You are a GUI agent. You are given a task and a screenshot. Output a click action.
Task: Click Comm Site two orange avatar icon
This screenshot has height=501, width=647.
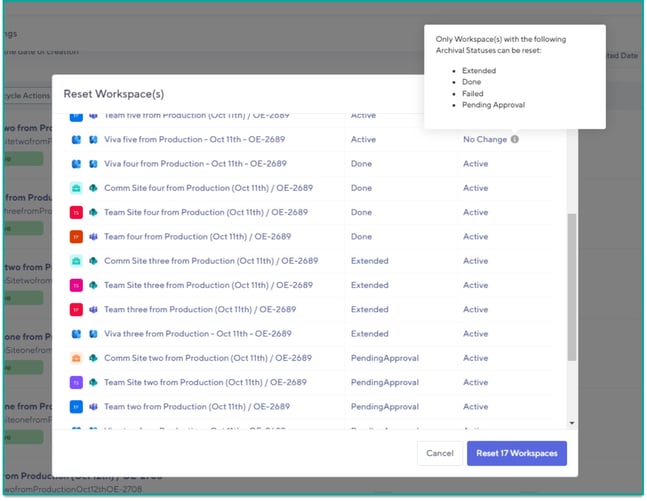[76, 358]
